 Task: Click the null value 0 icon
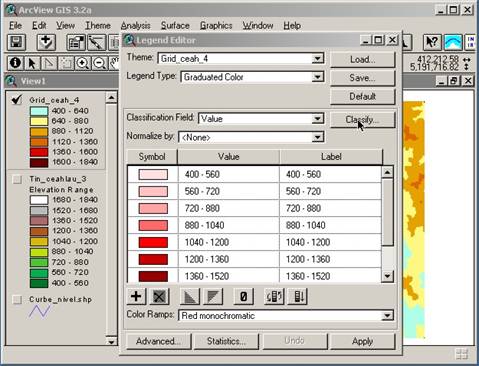tap(243, 296)
